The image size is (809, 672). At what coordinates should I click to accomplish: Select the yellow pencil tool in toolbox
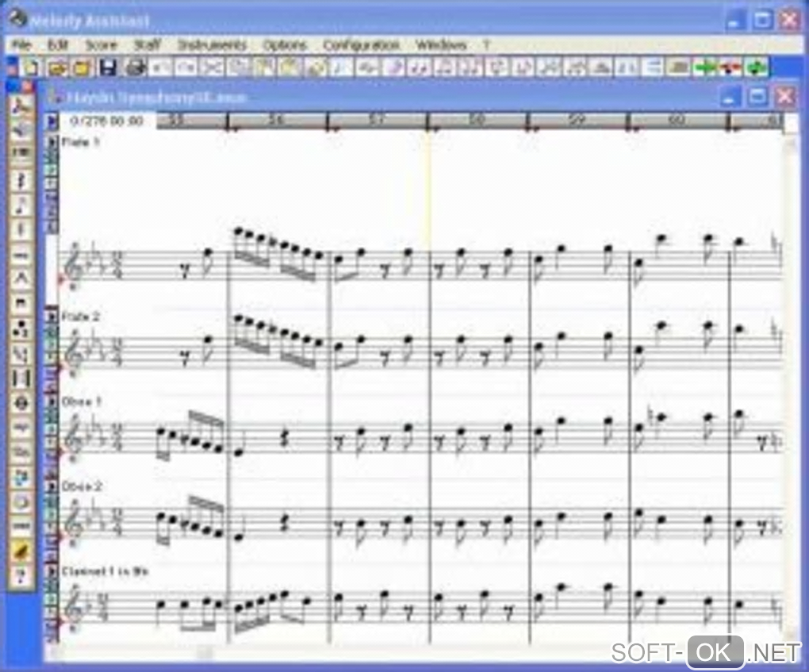coord(21,551)
